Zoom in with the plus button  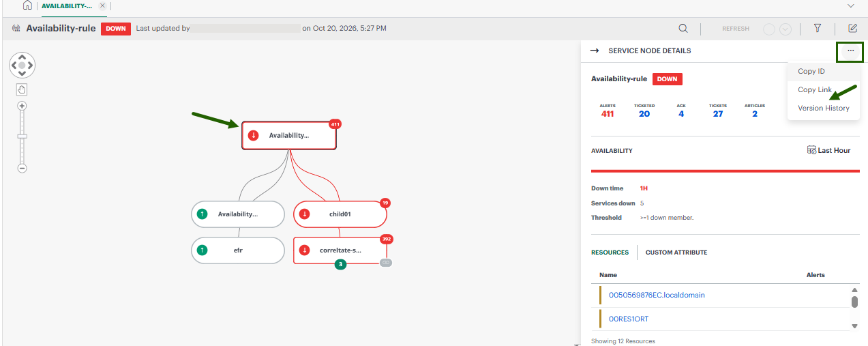22,106
